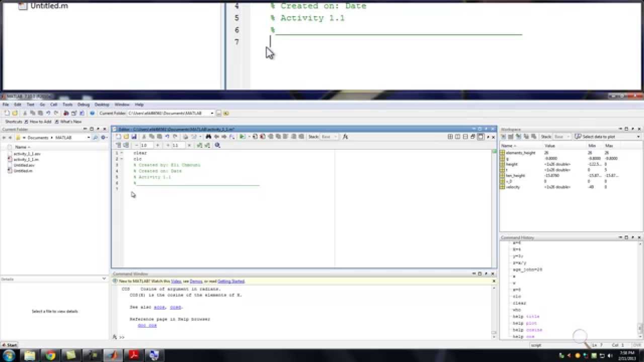
Task: Click the green Run script button
Action: [242, 136]
